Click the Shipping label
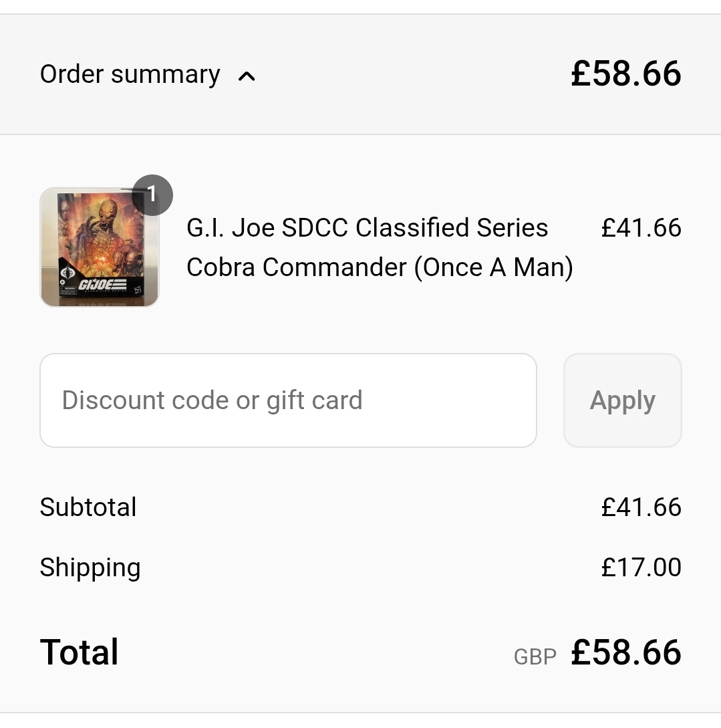The width and height of the screenshot is (721, 728). (x=90, y=568)
